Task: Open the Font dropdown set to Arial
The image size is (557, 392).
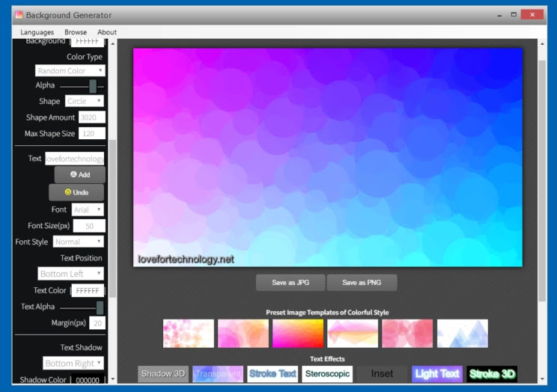Action: [x=88, y=209]
